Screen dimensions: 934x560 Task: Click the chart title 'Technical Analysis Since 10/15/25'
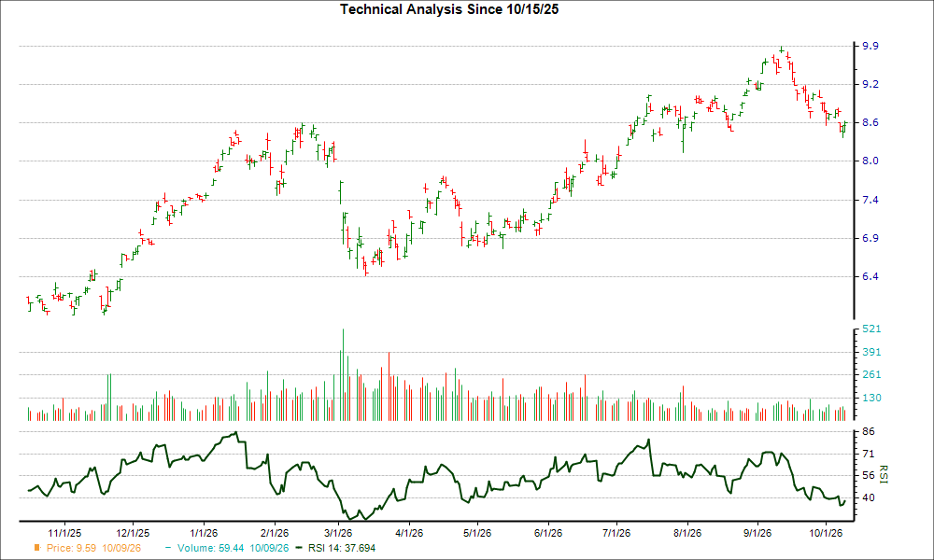tap(449, 9)
